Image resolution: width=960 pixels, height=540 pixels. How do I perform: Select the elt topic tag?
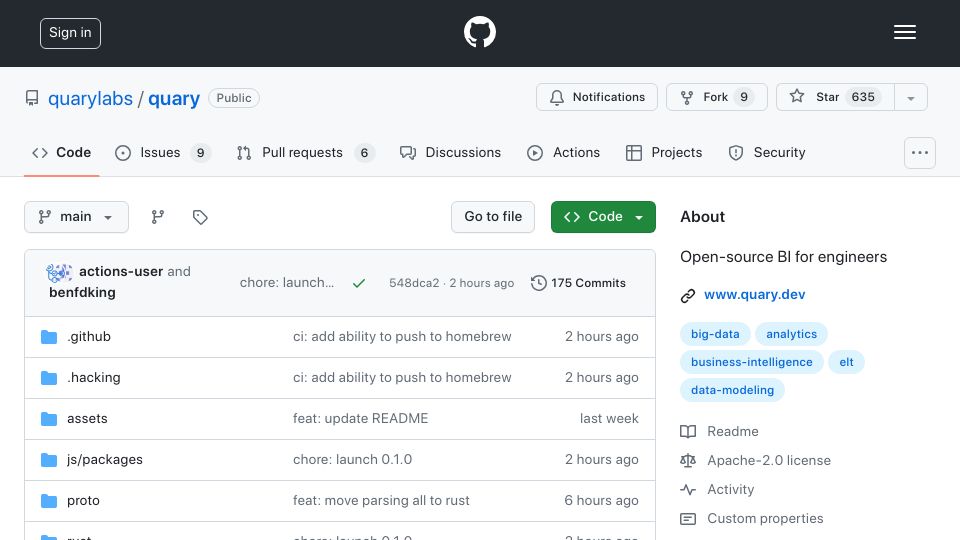click(846, 362)
